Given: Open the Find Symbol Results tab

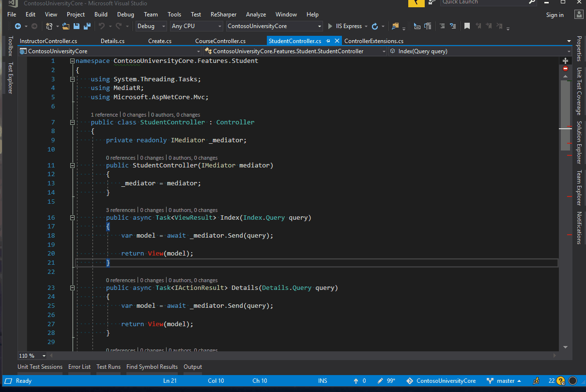Looking at the screenshot, I should click(152, 367).
